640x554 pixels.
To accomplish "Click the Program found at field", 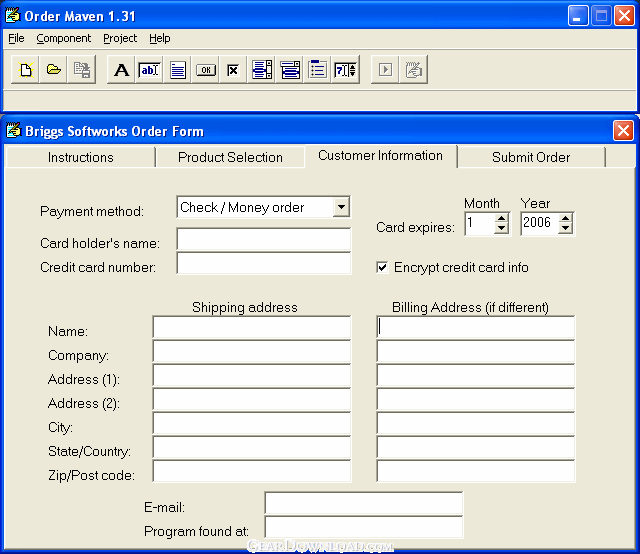I will point(364,527).
